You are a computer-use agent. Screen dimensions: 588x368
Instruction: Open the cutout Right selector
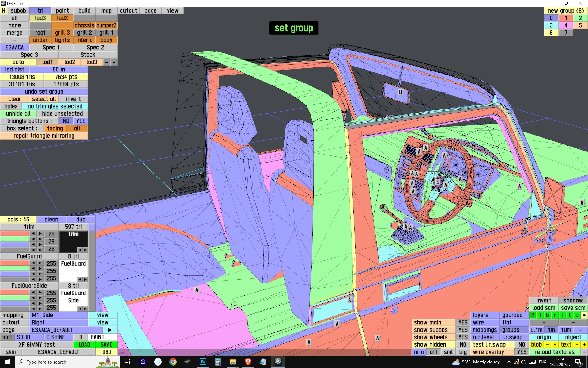tap(59, 323)
